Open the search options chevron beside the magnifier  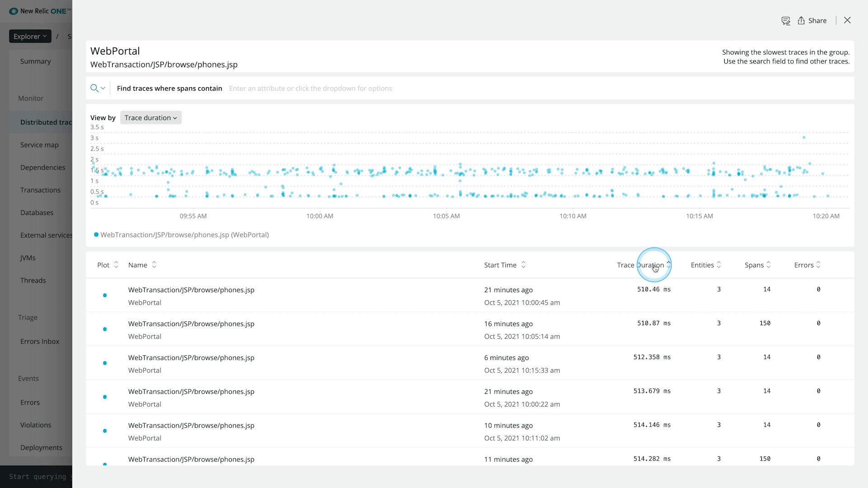tap(103, 89)
